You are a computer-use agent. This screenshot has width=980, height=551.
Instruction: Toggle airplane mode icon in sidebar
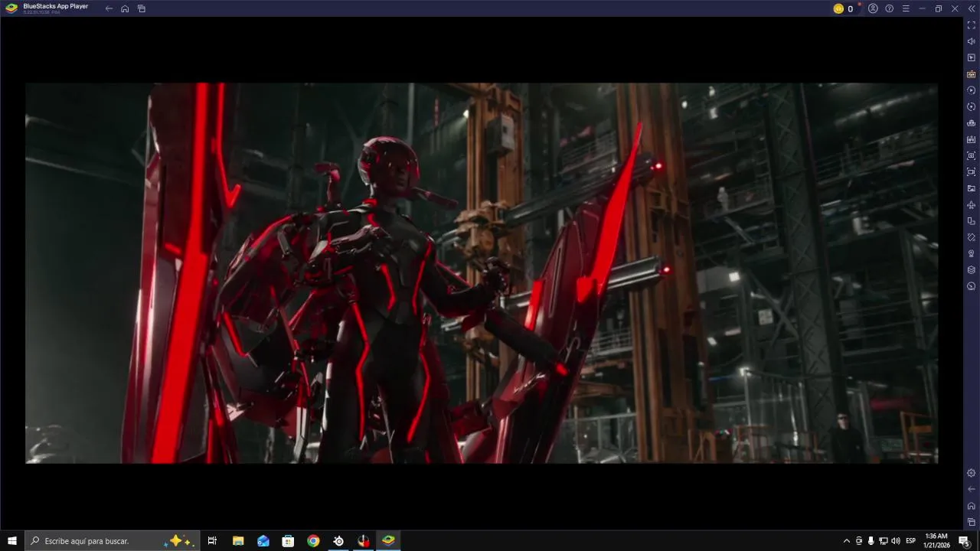(972, 205)
